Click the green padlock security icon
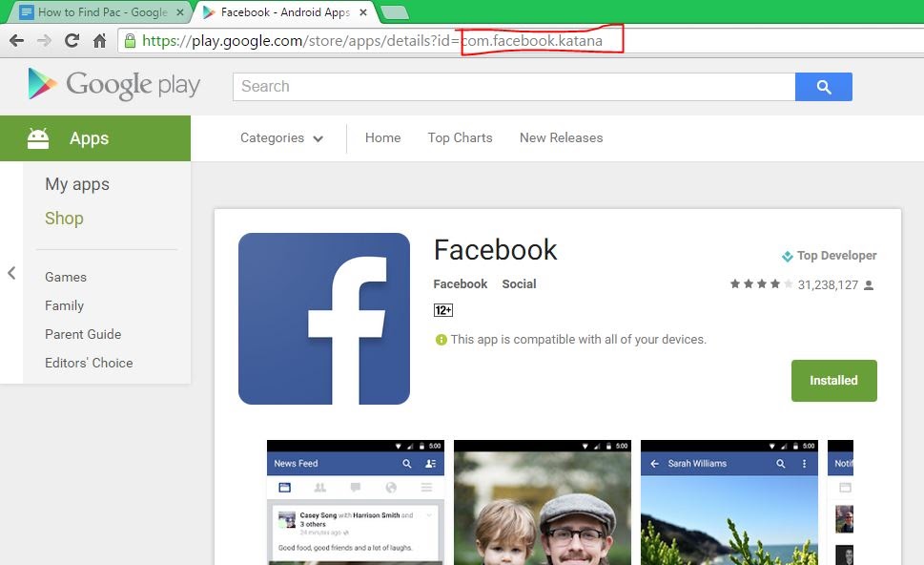 pyautogui.click(x=131, y=41)
